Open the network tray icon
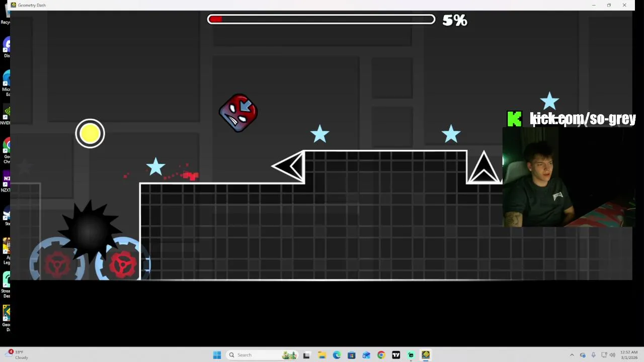Viewport: 644px width, 362px height. 604,355
